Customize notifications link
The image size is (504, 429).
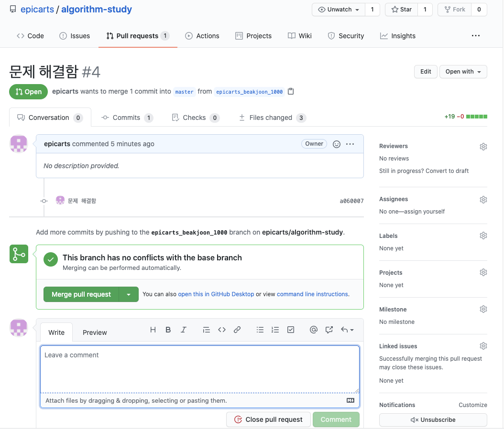473,405
